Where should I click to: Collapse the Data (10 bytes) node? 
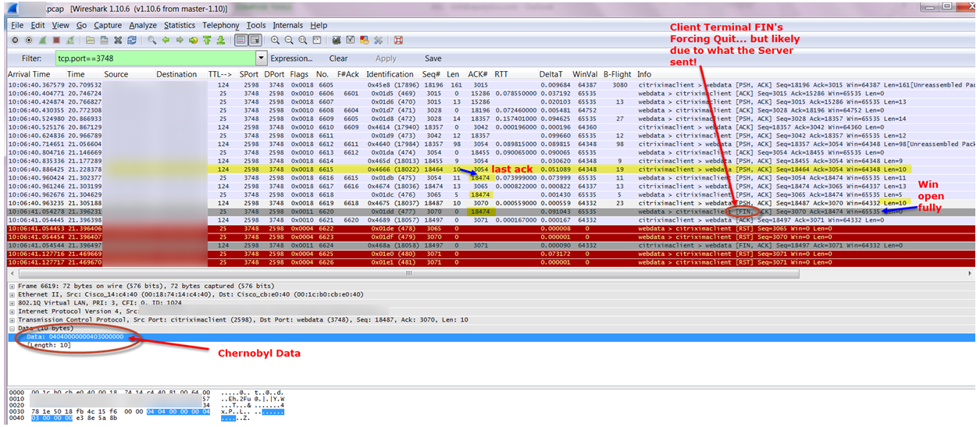[x=11, y=329]
